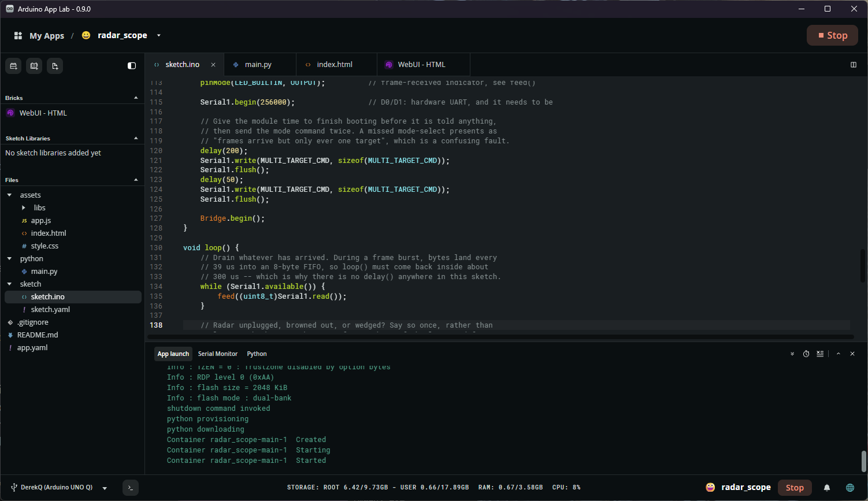Click line number 130 in the editor

point(156,247)
